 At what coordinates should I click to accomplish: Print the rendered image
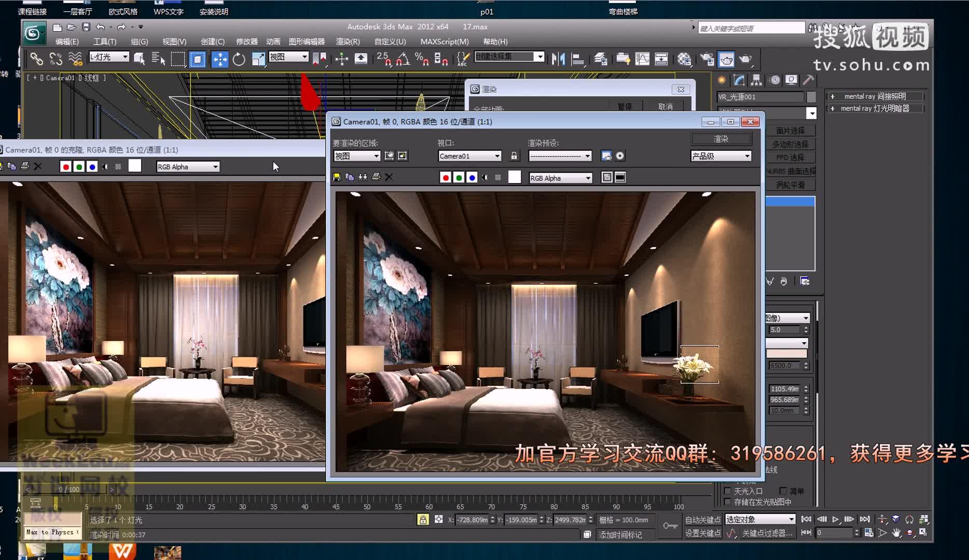coord(376,177)
